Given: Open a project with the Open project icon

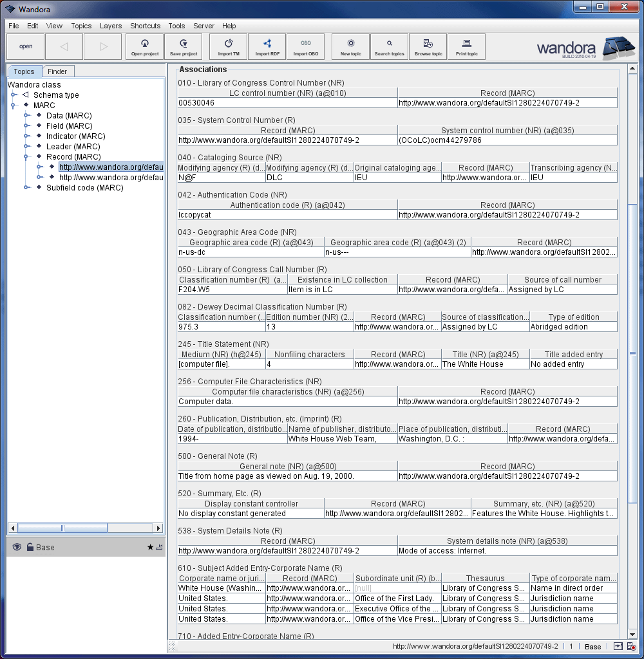Looking at the screenshot, I should (144, 46).
